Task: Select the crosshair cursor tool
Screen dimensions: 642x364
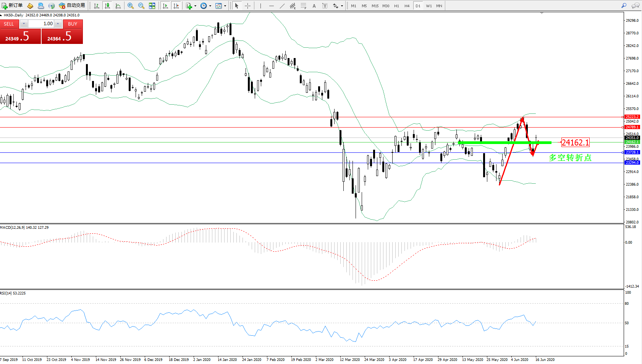Action: pyautogui.click(x=247, y=6)
